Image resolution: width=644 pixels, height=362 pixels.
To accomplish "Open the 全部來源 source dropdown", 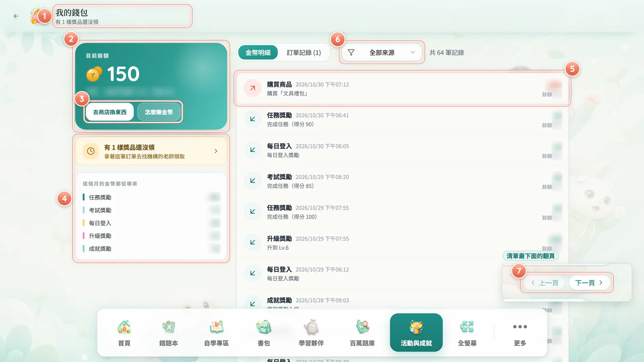I will pyautogui.click(x=382, y=53).
